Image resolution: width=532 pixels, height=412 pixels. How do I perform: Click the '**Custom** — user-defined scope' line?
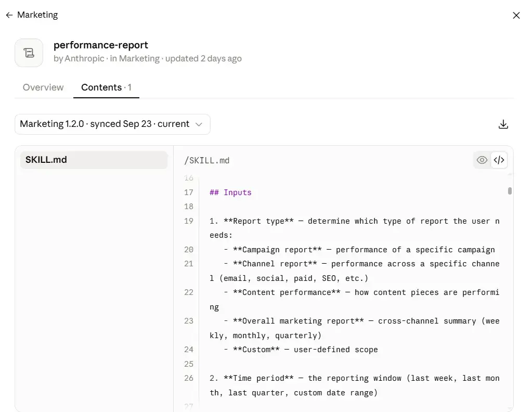[301, 350]
